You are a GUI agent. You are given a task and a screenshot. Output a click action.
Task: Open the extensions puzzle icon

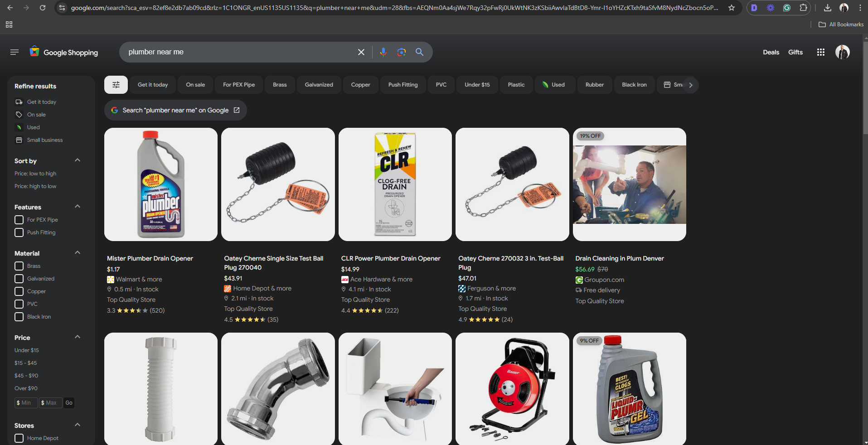click(x=803, y=8)
